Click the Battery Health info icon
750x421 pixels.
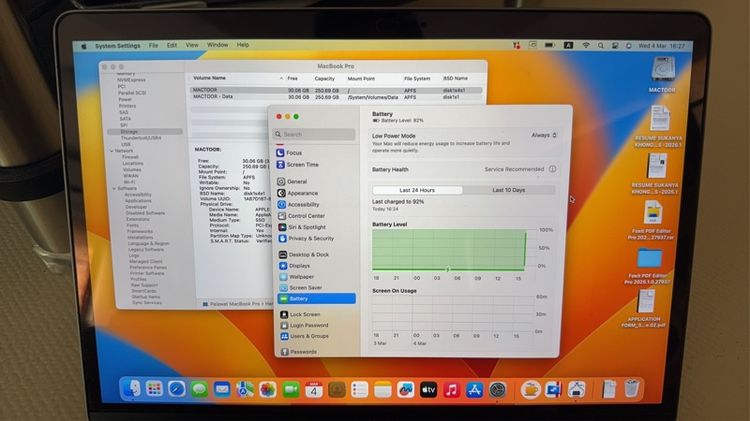pyautogui.click(x=552, y=169)
